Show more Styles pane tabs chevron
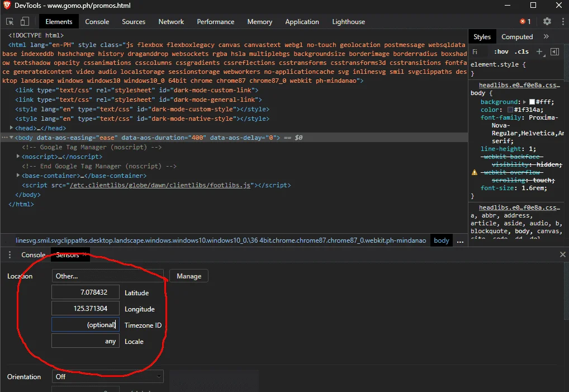The image size is (569, 392). [x=546, y=37]
